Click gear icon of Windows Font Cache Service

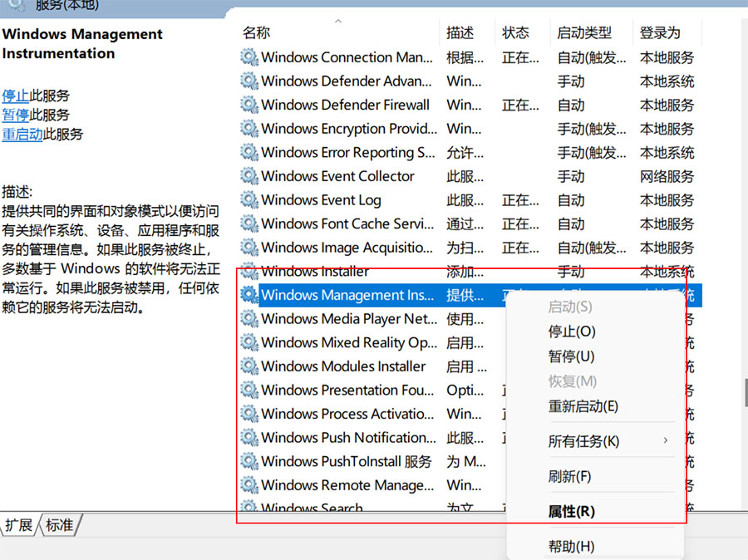(249, 224)
